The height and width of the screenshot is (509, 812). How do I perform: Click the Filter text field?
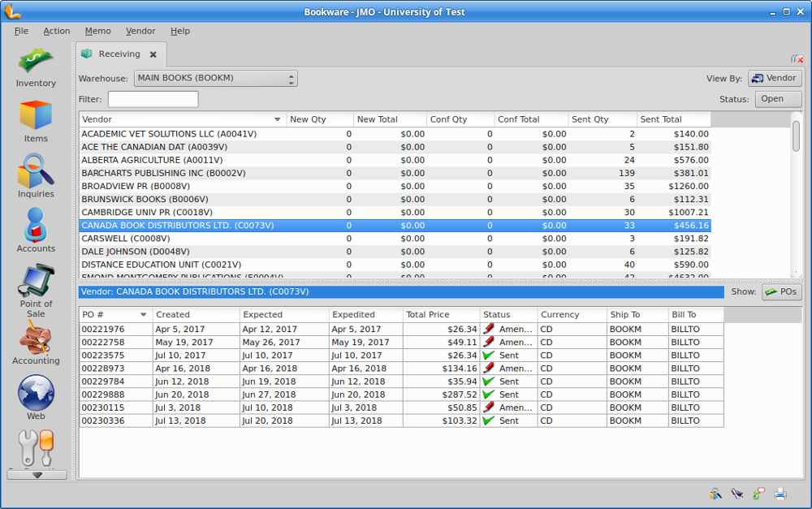153,99
